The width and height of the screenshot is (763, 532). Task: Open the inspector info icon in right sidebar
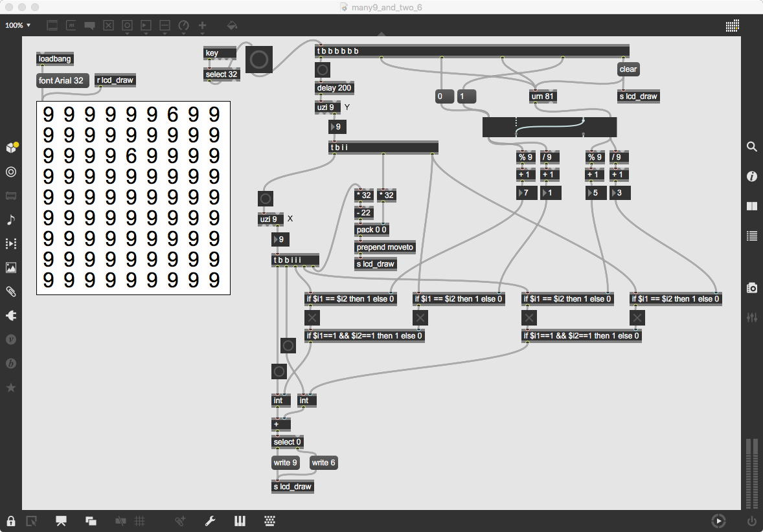(752, 177)
